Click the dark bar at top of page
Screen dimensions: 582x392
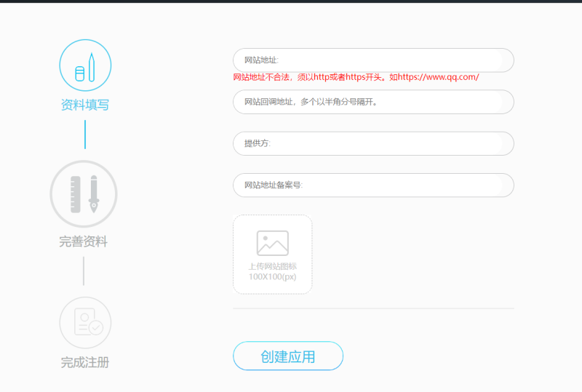(x=291, y=1)
